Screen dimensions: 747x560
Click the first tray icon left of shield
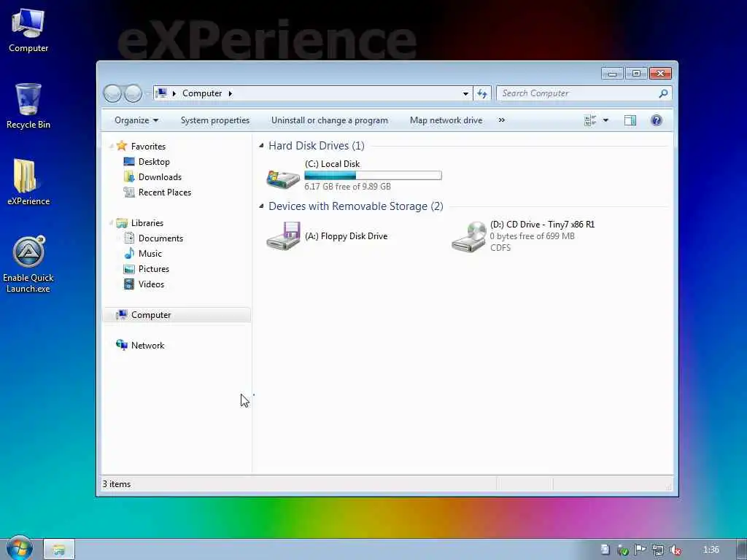(x=605, y=550)
